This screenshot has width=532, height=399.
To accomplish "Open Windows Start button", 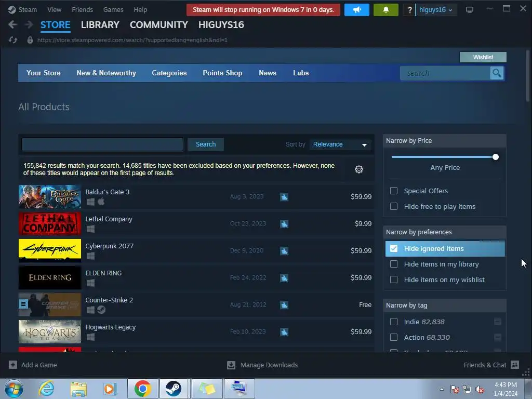I will [14, 389].
